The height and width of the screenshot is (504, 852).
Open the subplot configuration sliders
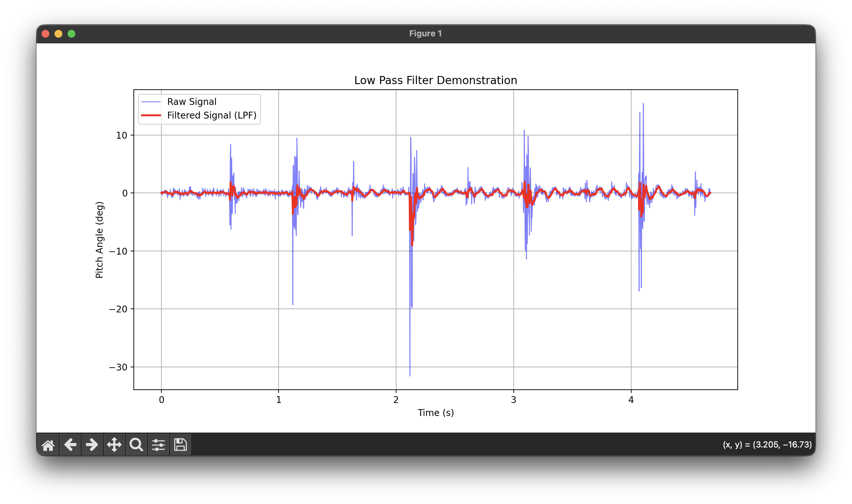pos(158,444)
